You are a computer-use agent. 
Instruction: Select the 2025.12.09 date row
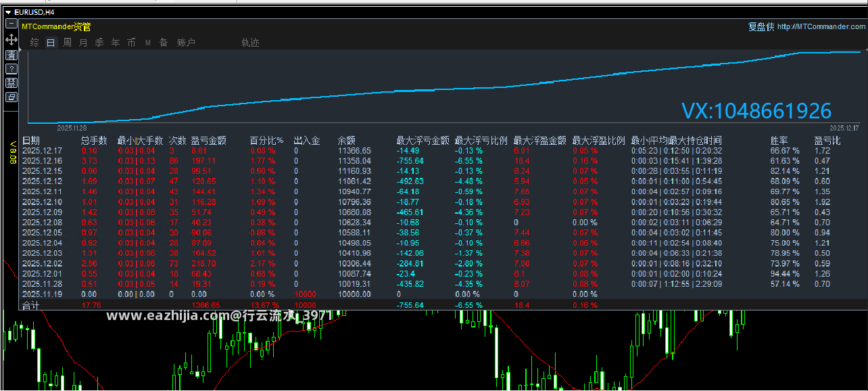tap(42, 212)
